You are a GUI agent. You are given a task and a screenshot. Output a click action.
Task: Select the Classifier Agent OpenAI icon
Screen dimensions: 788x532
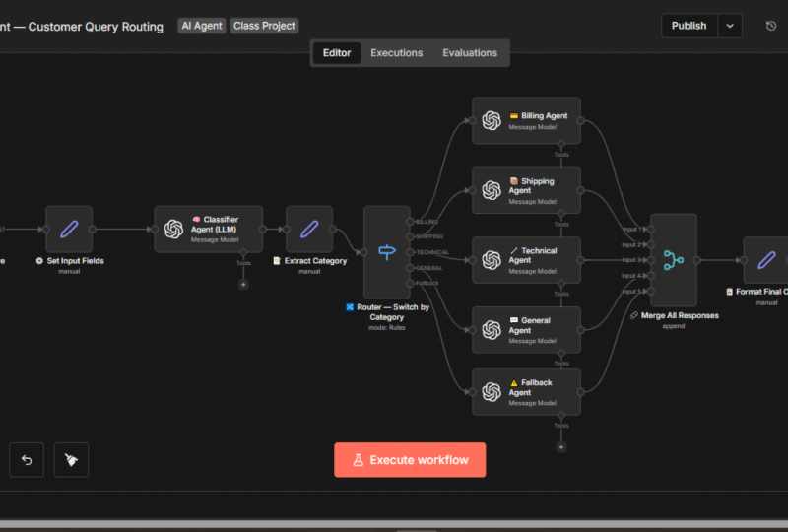174,230
